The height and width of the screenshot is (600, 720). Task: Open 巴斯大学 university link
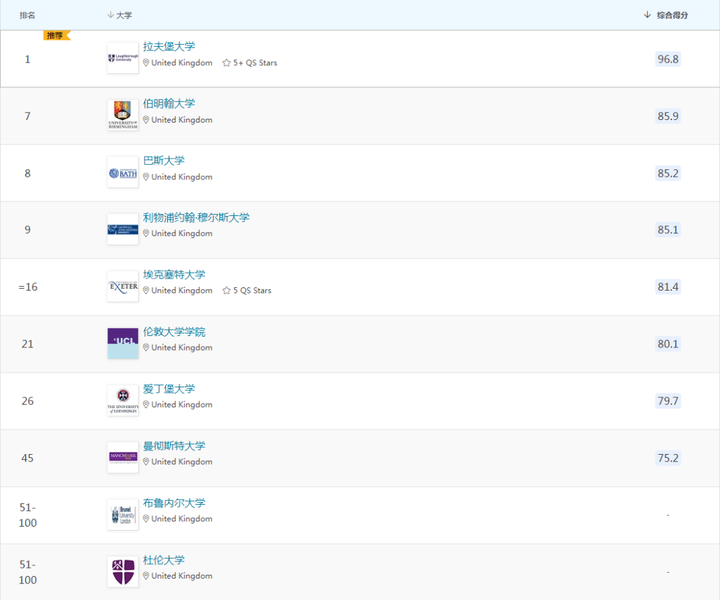click(164, 160)
